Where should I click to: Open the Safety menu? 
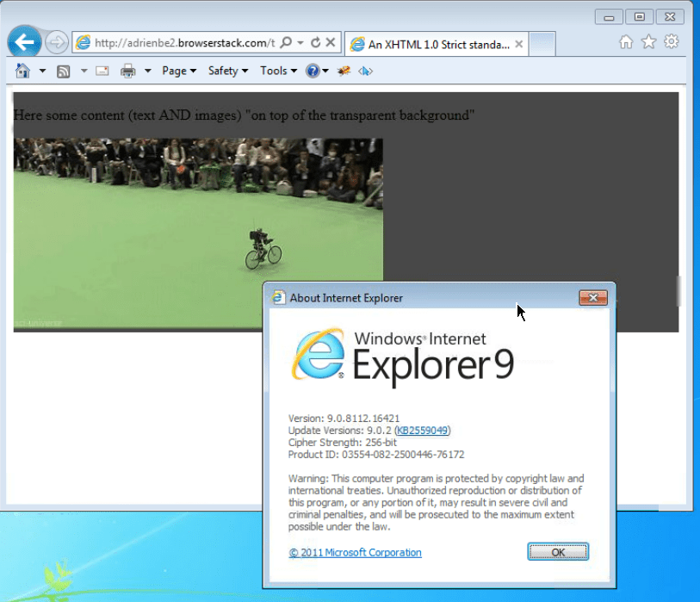point(228,71)
